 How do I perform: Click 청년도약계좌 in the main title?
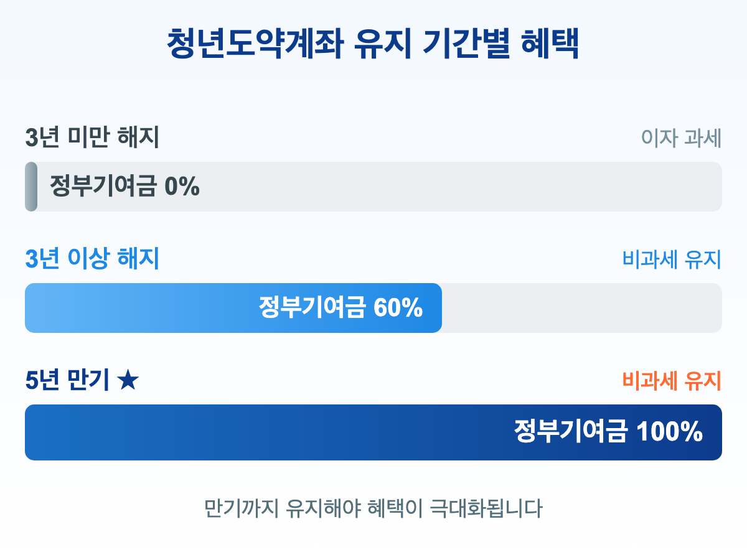255,44
